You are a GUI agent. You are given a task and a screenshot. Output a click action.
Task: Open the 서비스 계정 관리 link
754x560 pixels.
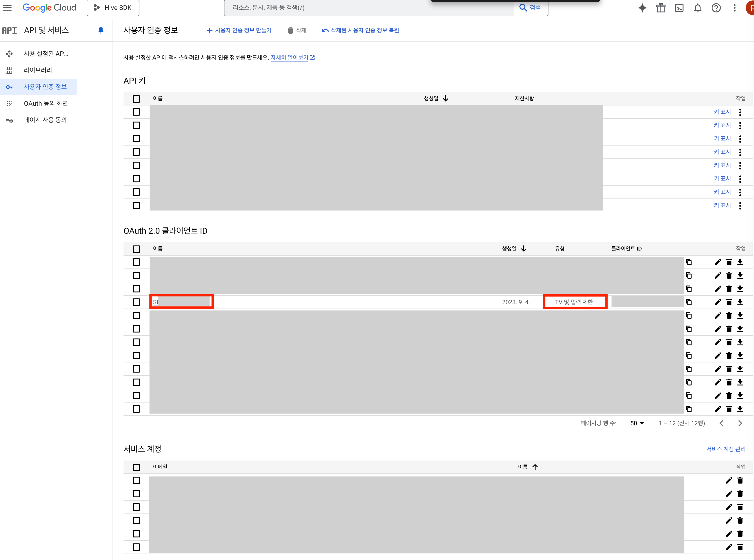pyautogui.click(x=725, y=449)
